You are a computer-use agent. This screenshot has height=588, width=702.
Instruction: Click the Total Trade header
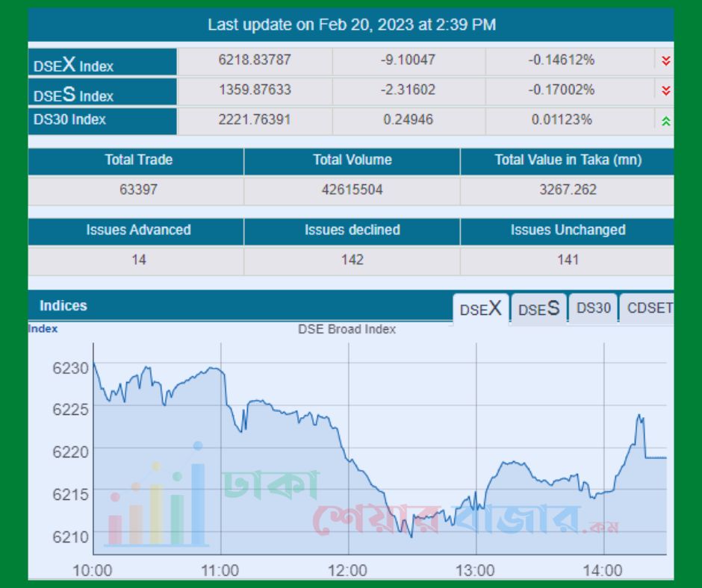[x=138, y=160]
